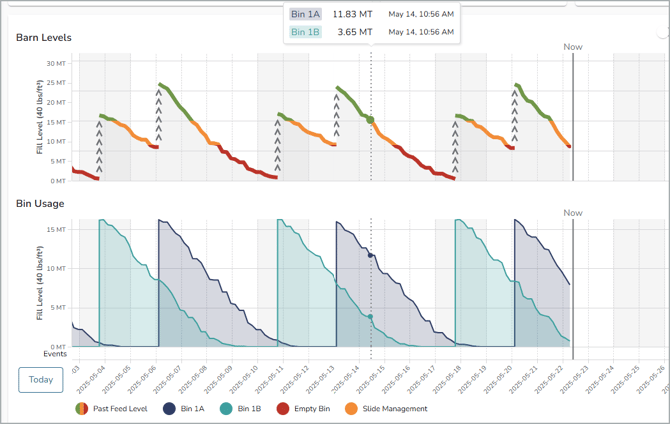Viewport: 670px width, 424px height.
Task: Click the Bin 1B teal data point on Bin Usage
Action: 371,317
